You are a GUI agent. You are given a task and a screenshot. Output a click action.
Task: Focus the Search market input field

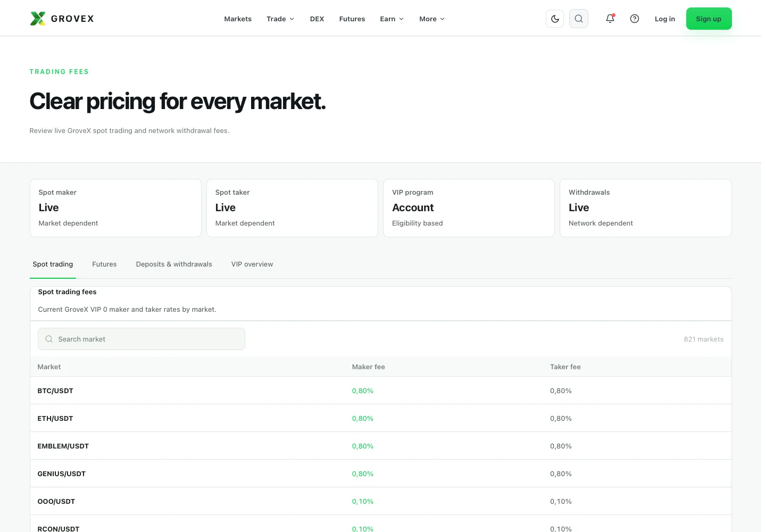pyautogui.click(x=141, y=339)
